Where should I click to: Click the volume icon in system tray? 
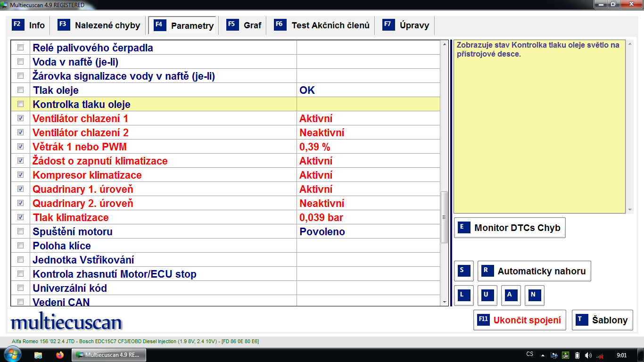coord(588,355)
